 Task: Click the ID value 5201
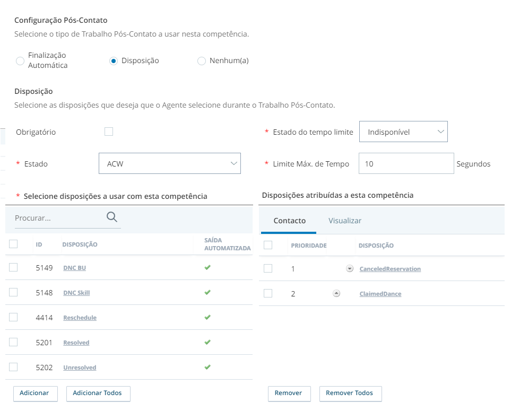pos(44,343)
